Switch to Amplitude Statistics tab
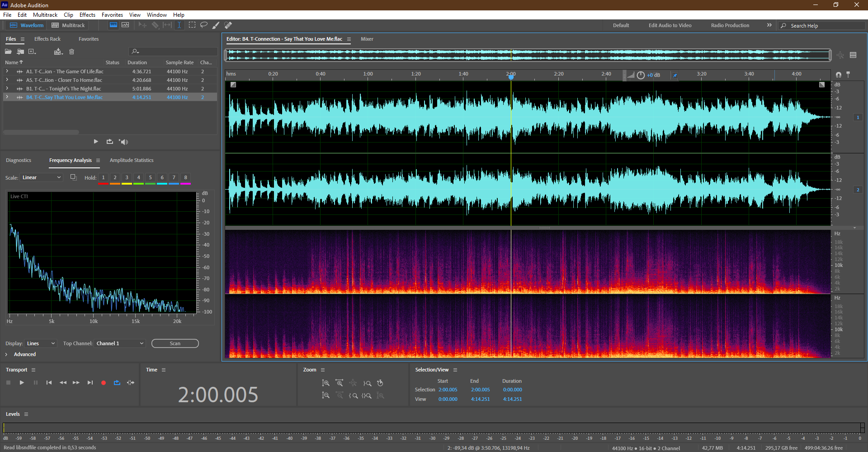The width and height of the screenshot is (868, 452). pos(132,160)
